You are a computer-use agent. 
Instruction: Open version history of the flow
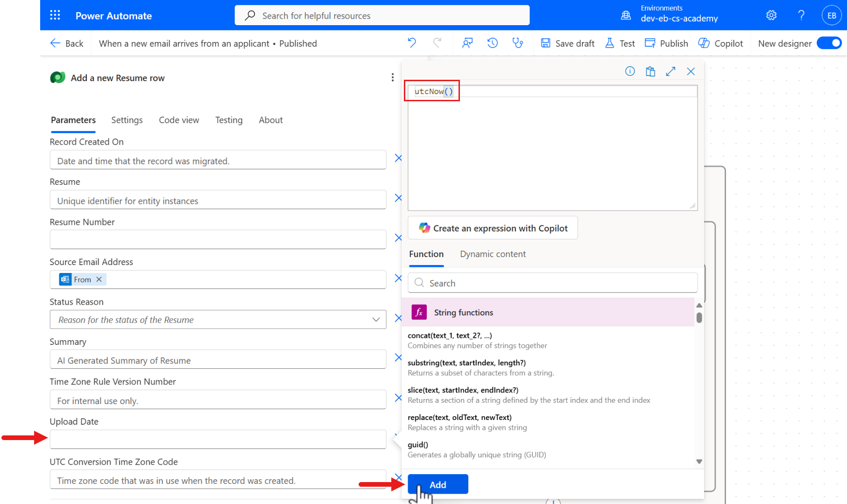492,43
